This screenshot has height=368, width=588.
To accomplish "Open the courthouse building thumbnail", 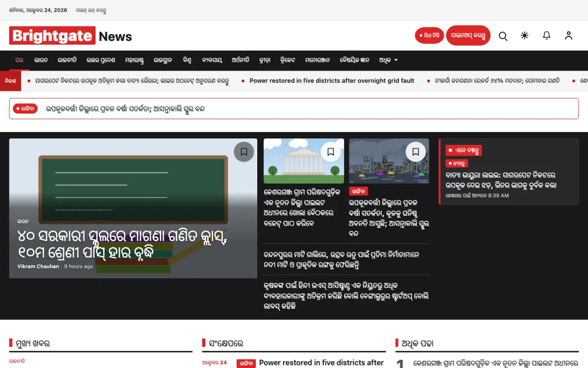I will click(304, 161).
